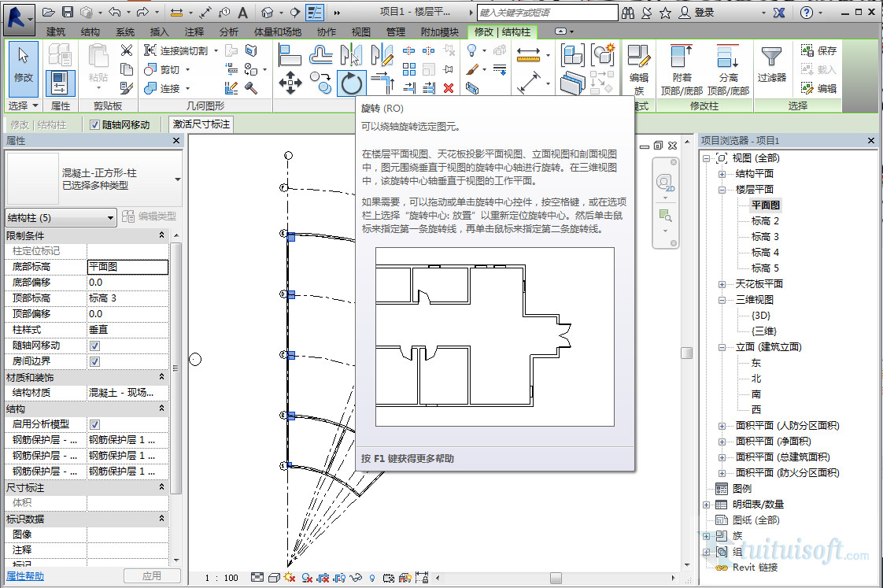Click the Move tool icon
Screen dimensions: 883x588
coord(290,83)
